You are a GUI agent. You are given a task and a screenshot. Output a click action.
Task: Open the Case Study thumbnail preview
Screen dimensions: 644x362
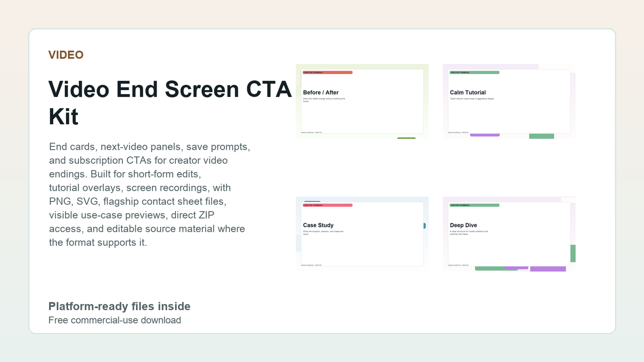click(x=362, y=234)
